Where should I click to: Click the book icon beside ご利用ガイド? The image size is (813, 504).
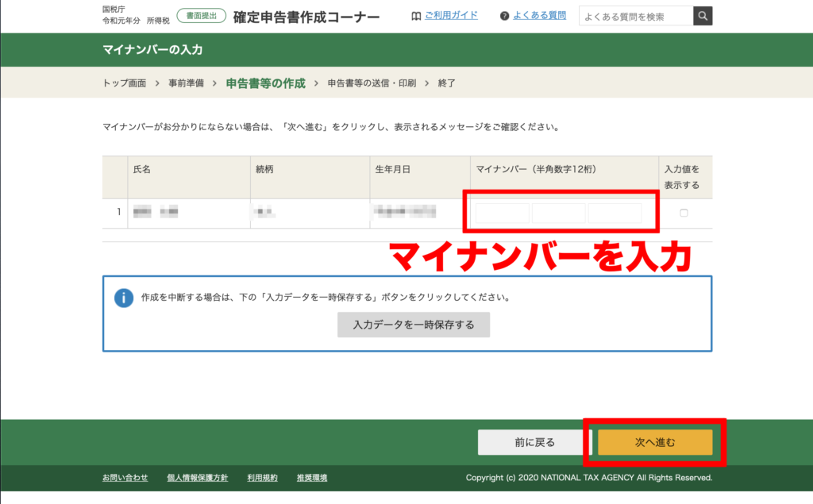[416, 16]
